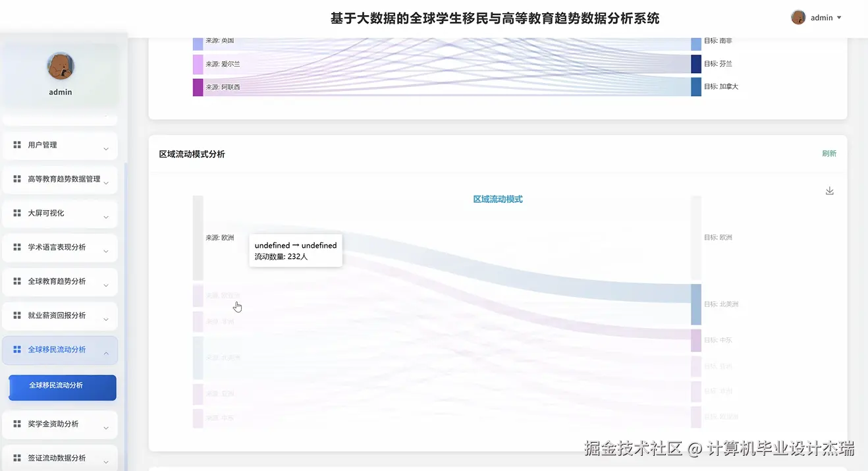Screen dimensions: 868x471
Task: Click the 来源: 阿联酋 dark purple node bar
Action: tap(198, 87)
